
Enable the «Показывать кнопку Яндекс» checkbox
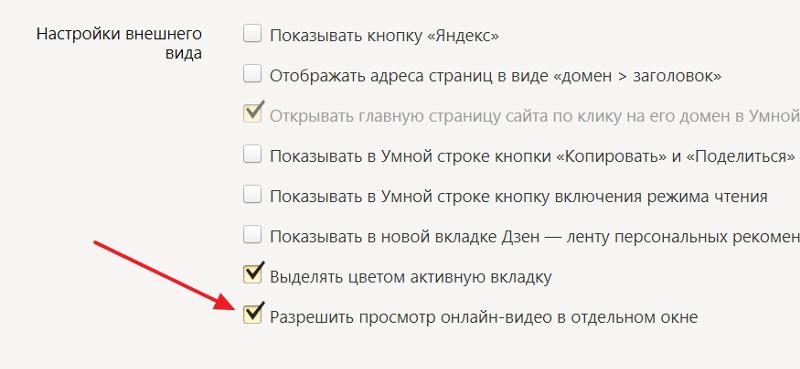[252, 35]
